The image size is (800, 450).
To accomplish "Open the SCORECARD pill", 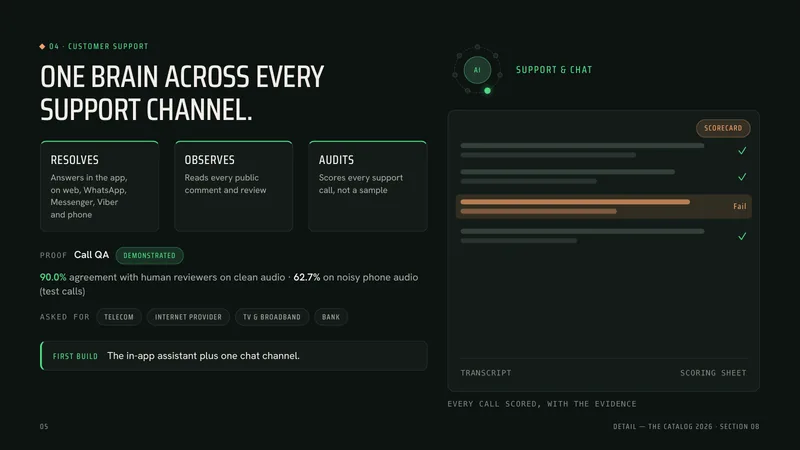I will tap(723, 128).
